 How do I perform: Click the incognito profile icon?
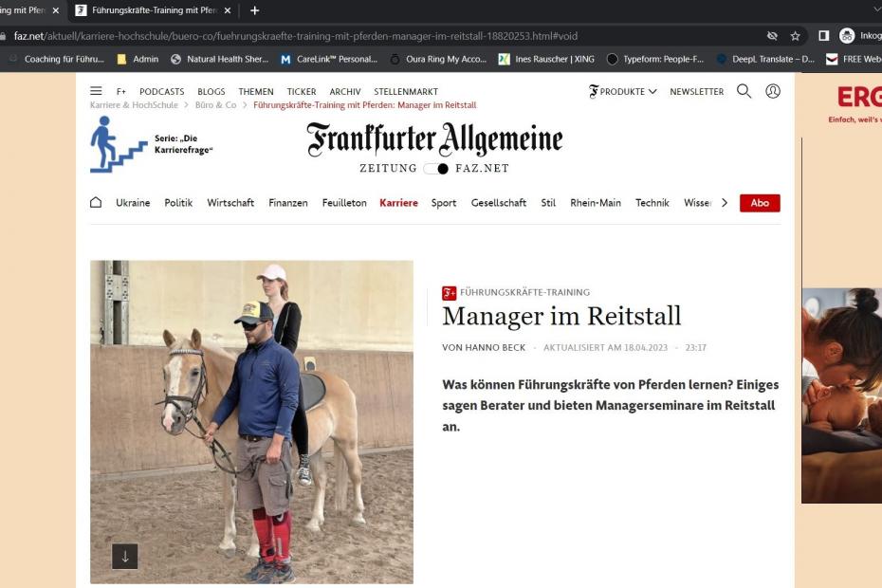847,36
